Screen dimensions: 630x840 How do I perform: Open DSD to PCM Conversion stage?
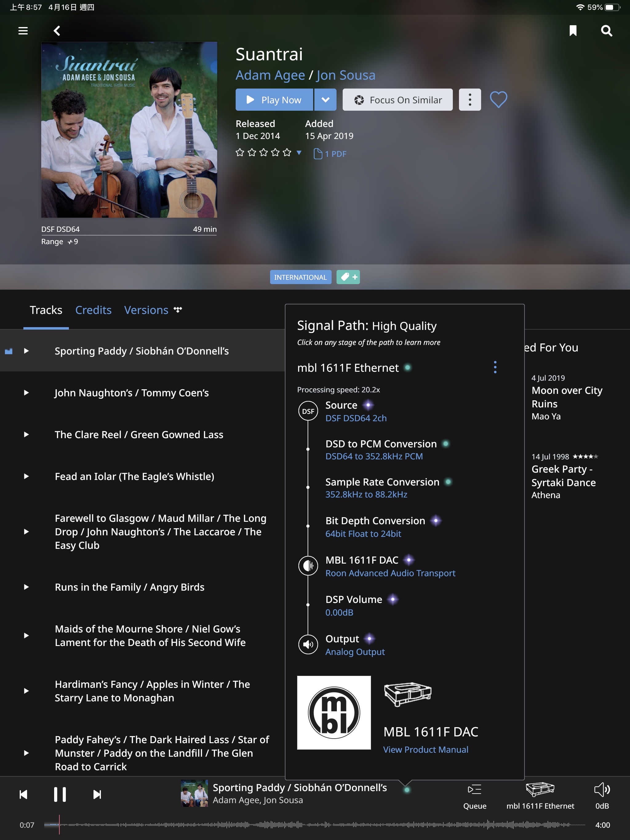pyautogui.click(x=387, y=450)
